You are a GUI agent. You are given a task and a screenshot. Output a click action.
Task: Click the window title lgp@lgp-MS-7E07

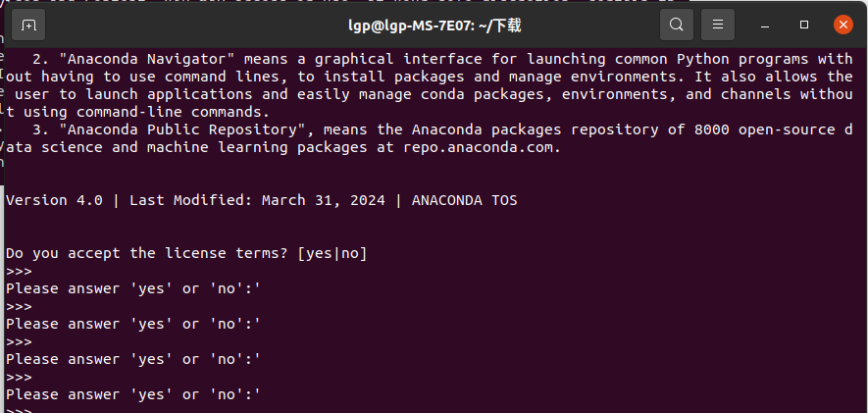point(416,25)
